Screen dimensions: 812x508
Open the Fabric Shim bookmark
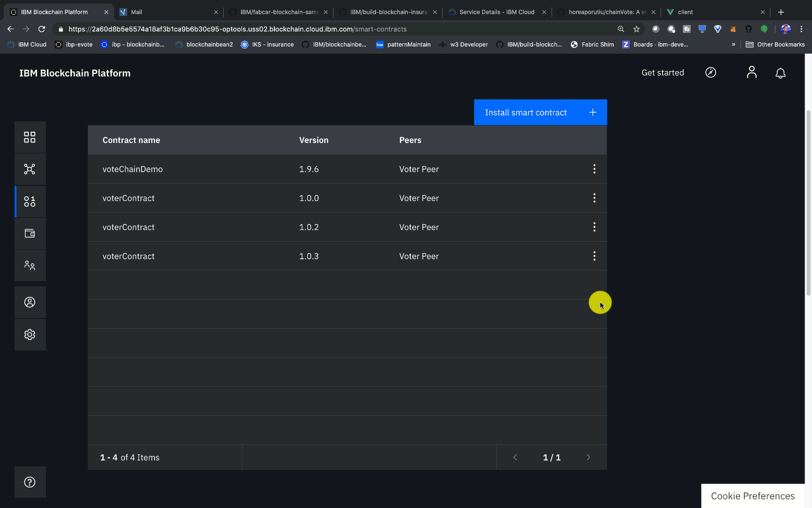pyautogui.click(x=592, y=44)
